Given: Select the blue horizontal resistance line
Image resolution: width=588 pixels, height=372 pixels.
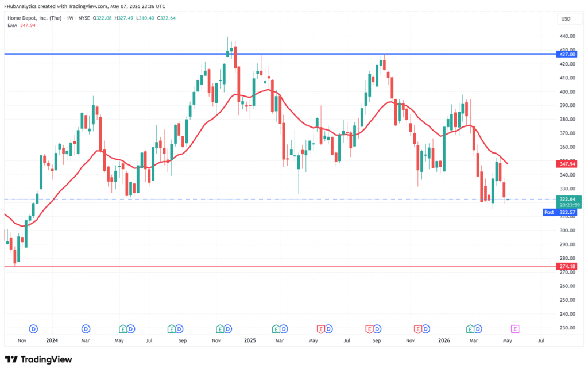Looking at the screenshot, I should (x=280, y=54).
